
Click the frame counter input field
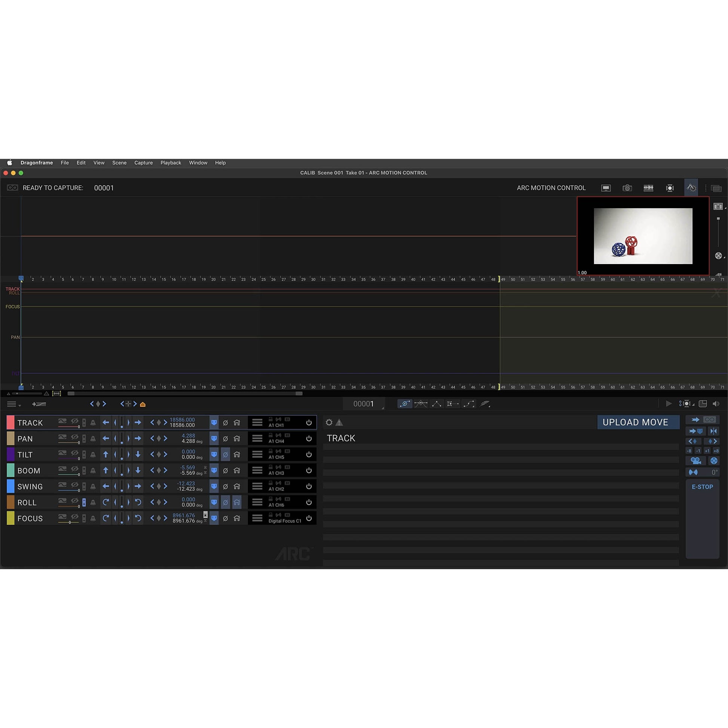tap(364, 404)
